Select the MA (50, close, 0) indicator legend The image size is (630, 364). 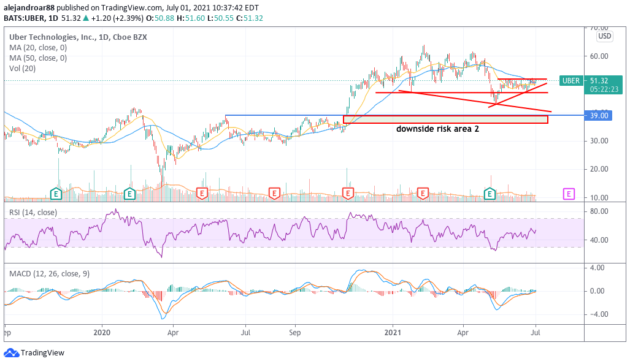38,58
